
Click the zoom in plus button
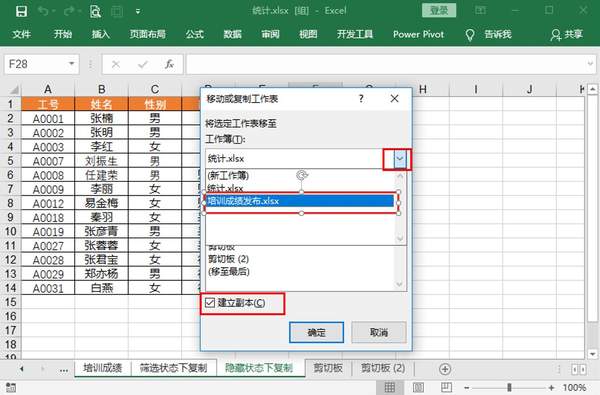[x=551, y=388]
